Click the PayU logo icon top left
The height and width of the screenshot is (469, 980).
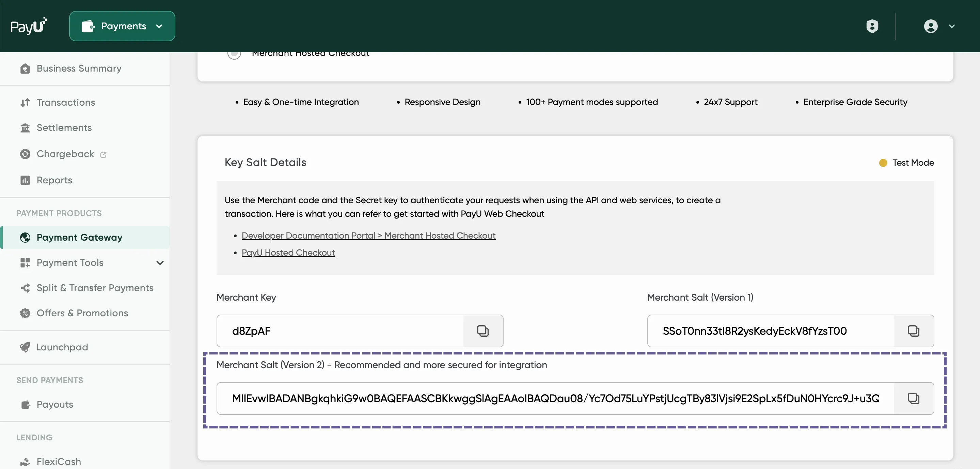29,26
